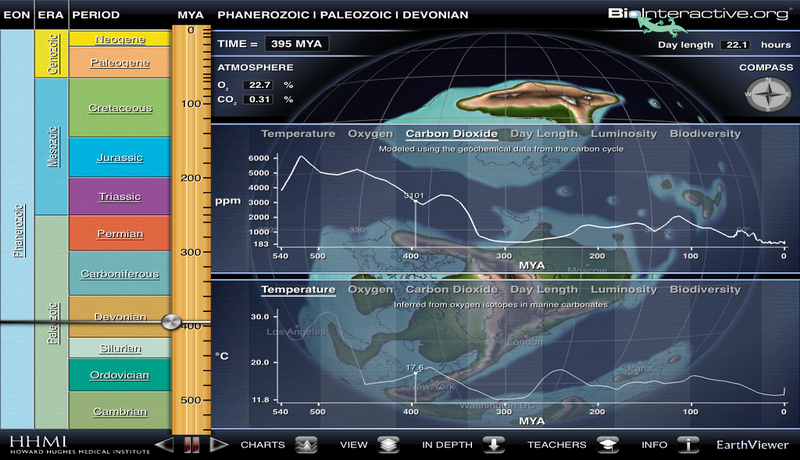
Task: Switch upper chart to Luminosity tab
Action: 623,134
